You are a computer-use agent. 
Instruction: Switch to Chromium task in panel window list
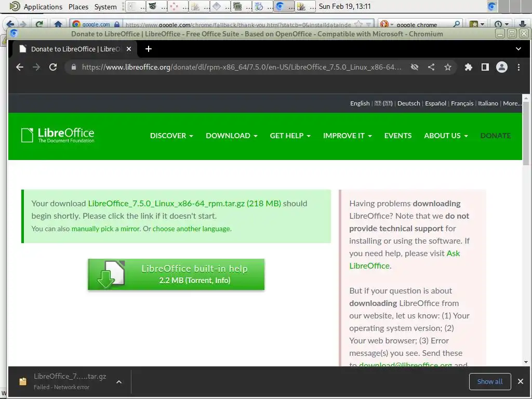[284, 6]
